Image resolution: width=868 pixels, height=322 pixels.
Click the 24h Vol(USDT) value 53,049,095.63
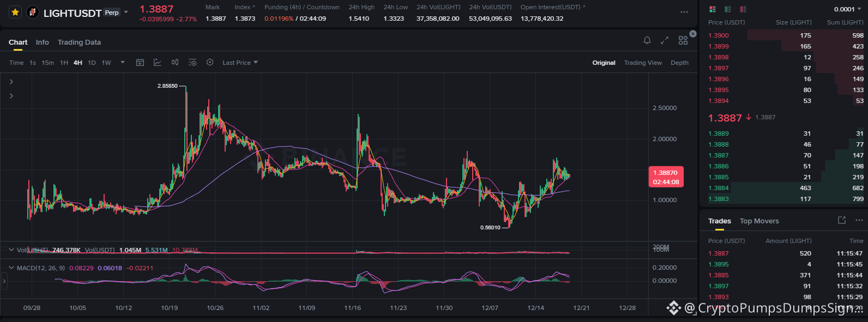tap(490, 19)
